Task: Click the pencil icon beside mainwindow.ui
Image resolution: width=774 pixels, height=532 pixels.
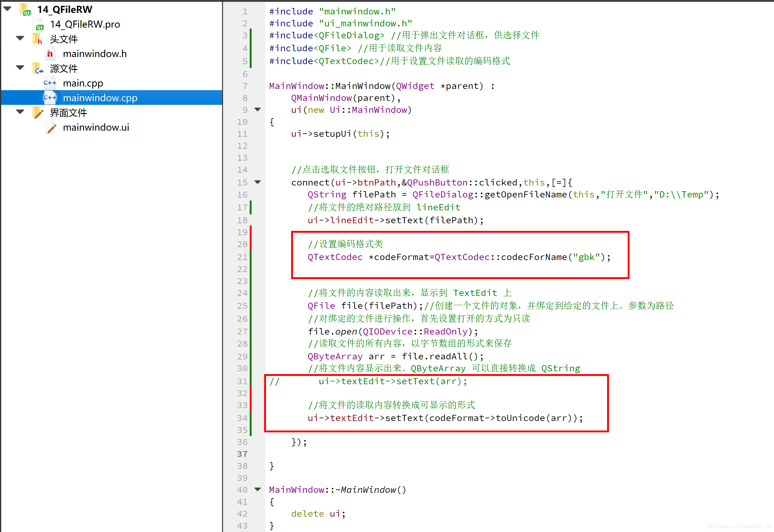Action: tap(51, 127)
